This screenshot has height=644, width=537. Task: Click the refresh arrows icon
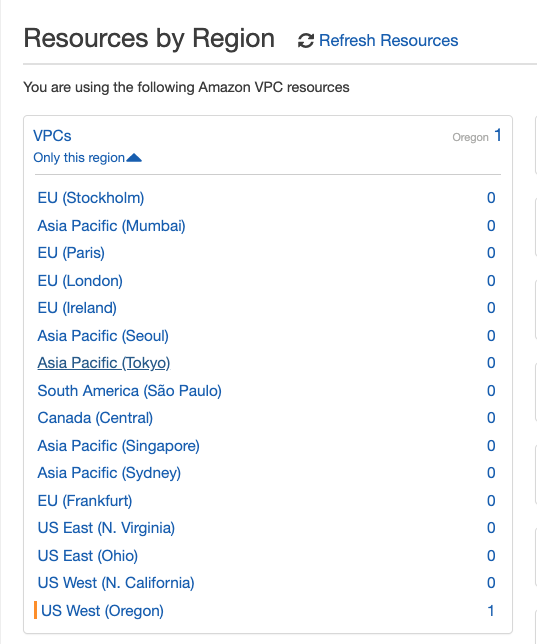(x=305, y=41)
